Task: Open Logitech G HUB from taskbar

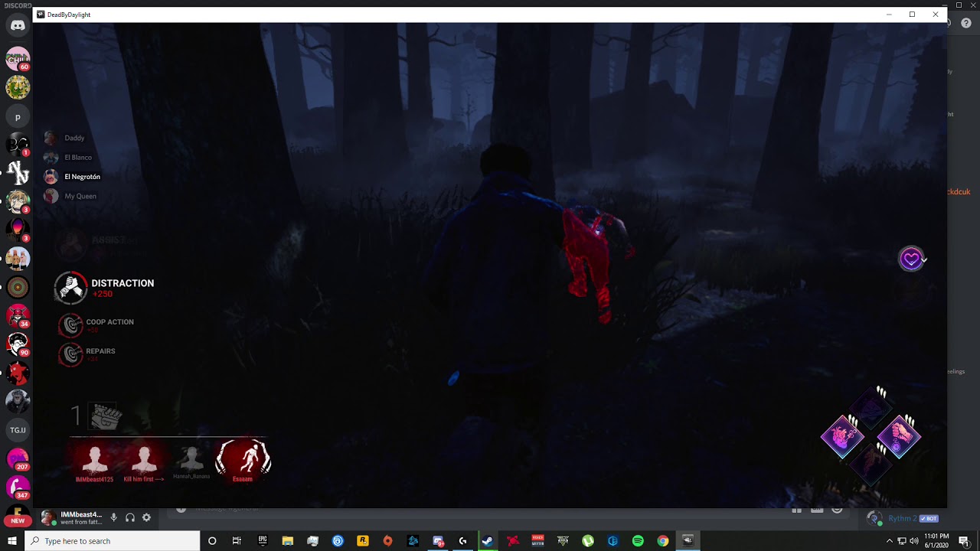Action: pyautogui.click(x=462, y=541)
